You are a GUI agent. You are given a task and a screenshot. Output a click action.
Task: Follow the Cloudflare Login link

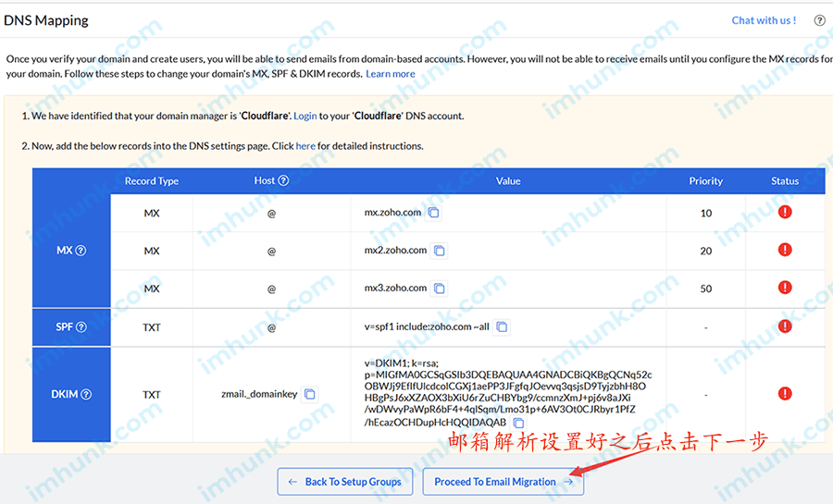click(x=305, y=116)
